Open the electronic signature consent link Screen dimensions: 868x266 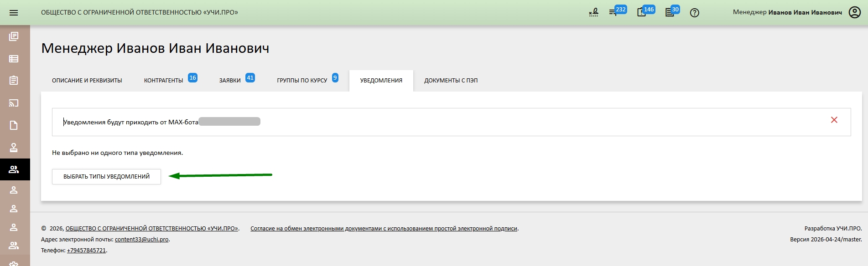384,229
